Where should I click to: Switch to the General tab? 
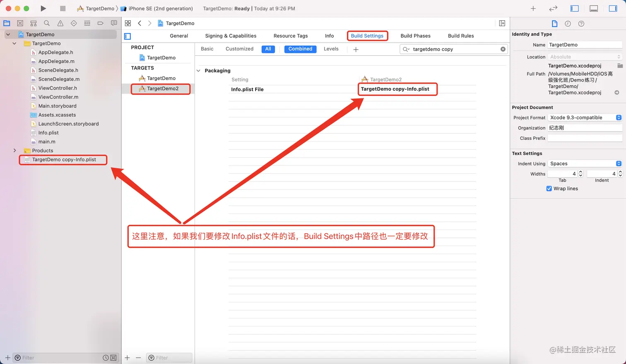tap(179, 36)
